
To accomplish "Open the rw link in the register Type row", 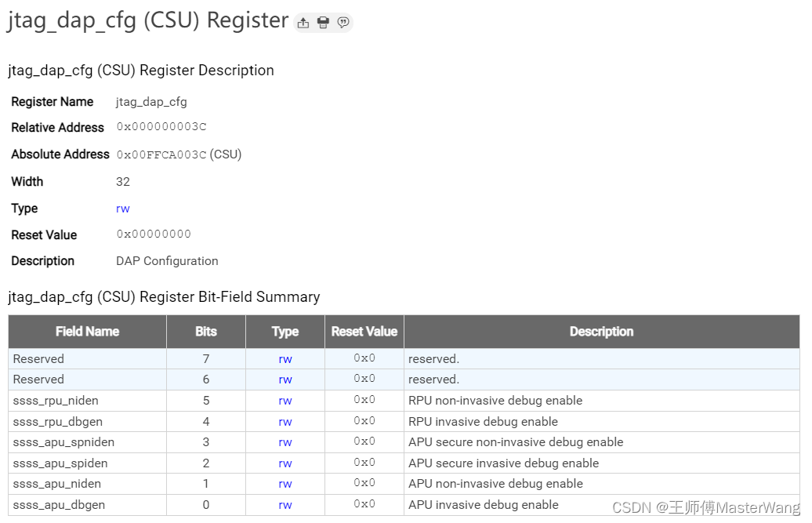I will click(123, 209).
